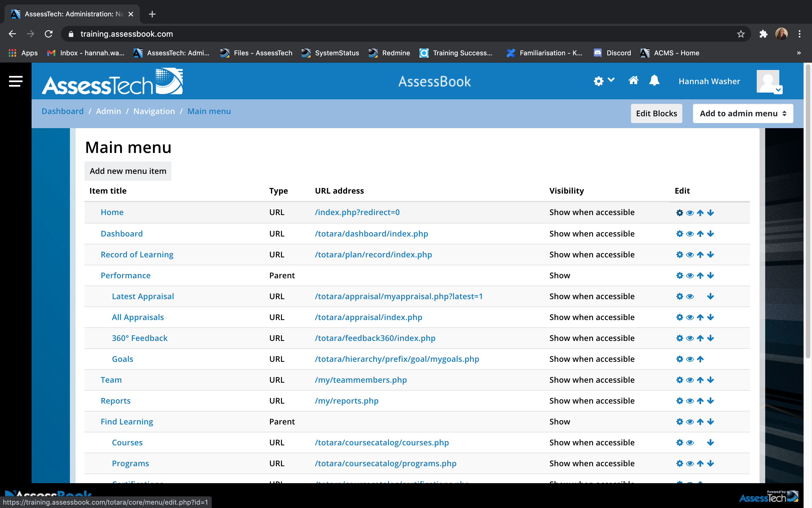Open settings gear for Reports row

[x=679, y=401]
